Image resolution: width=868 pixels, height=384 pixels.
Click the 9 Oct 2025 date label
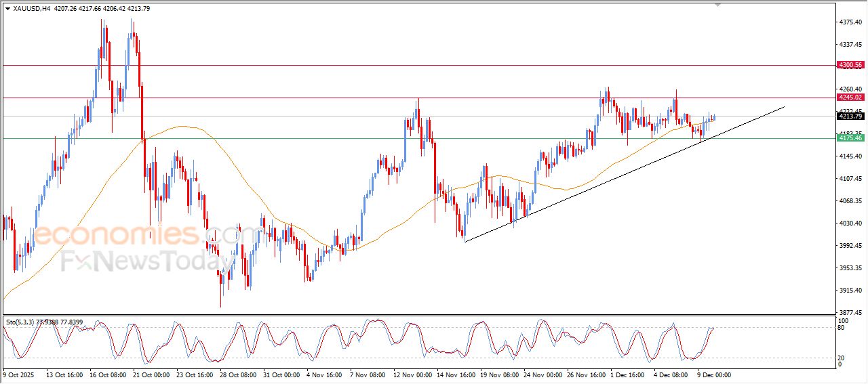pos(20,374)
